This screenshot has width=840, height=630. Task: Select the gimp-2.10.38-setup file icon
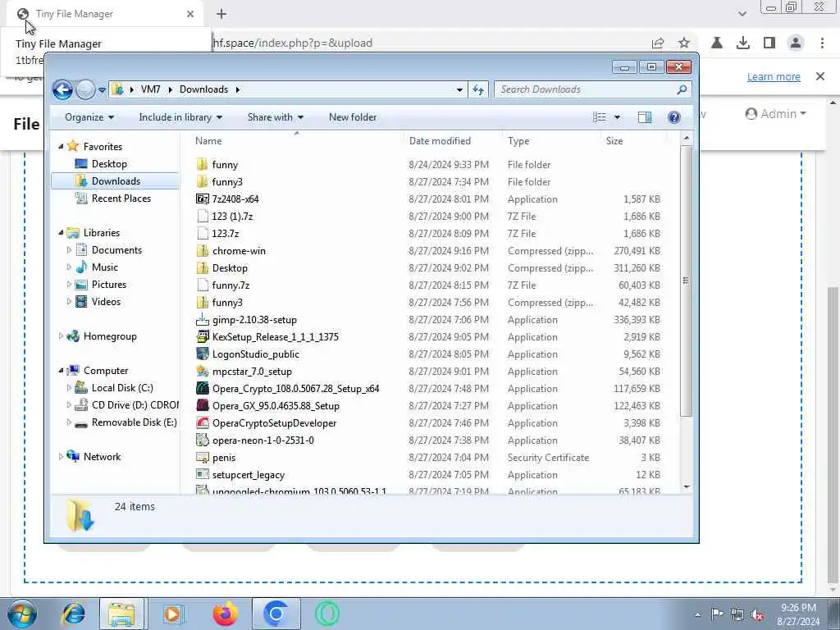[x=203, y=320]
